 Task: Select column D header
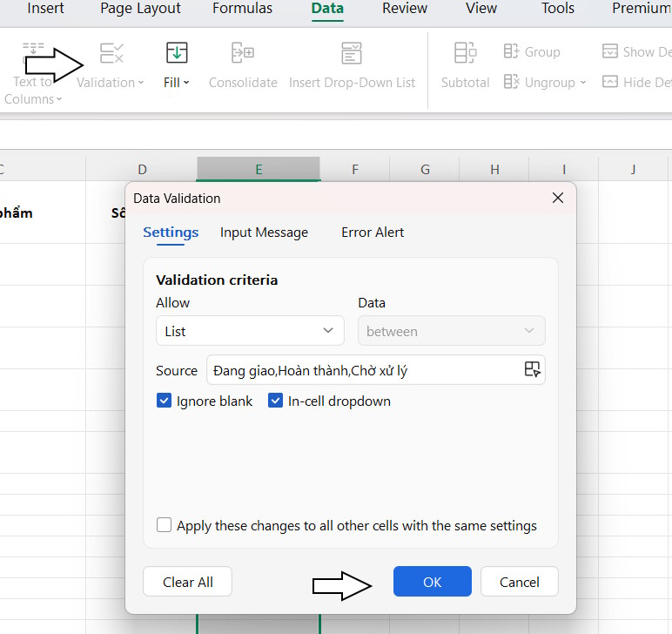(142, 169)
